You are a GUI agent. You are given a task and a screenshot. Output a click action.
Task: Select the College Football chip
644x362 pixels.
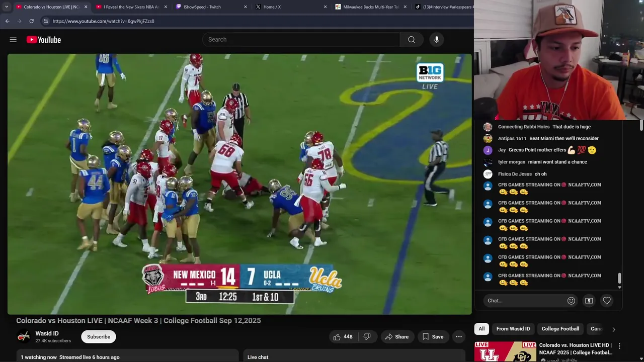[560, 329]
